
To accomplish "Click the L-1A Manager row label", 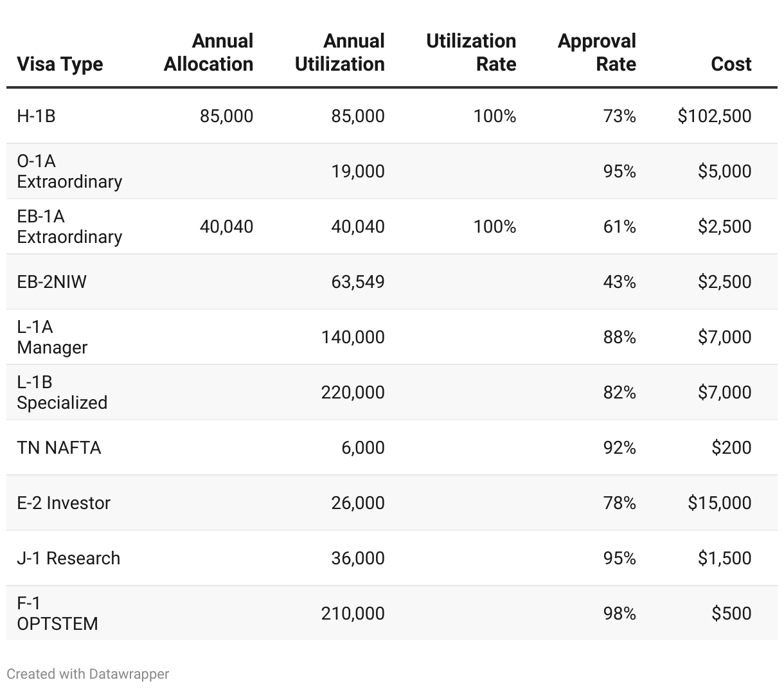I will click(x=52, y=337).
